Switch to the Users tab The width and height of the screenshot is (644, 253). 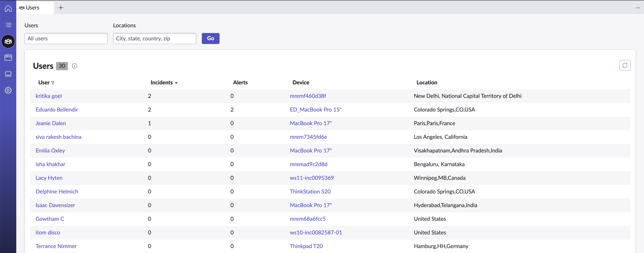35,8
